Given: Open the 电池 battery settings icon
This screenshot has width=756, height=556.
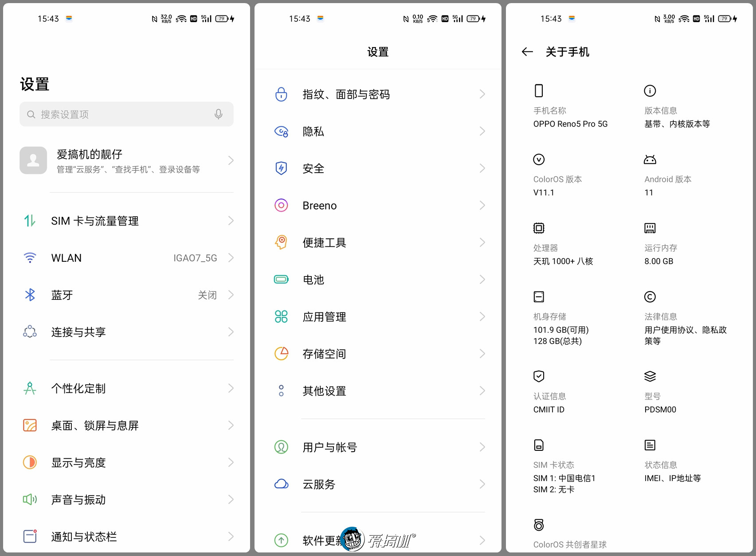Looking at the screenshot, I should click(x=281, y=279).
